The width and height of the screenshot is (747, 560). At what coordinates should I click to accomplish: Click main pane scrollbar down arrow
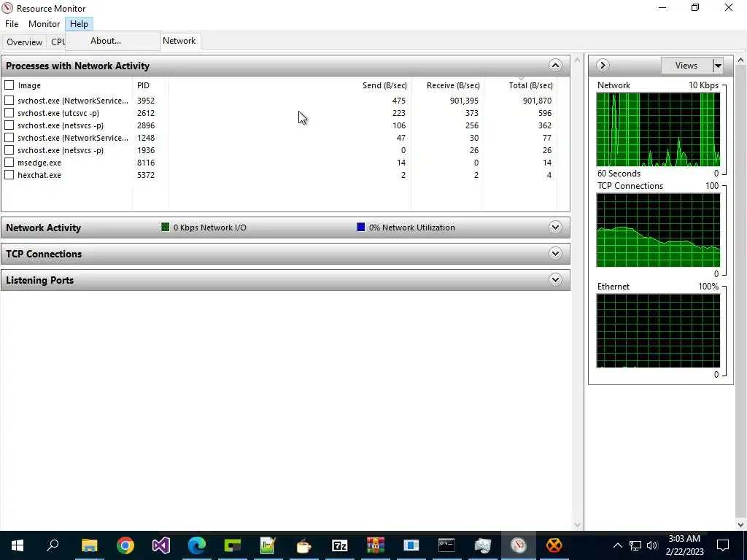pyautogui.click(x=578, y=525)
